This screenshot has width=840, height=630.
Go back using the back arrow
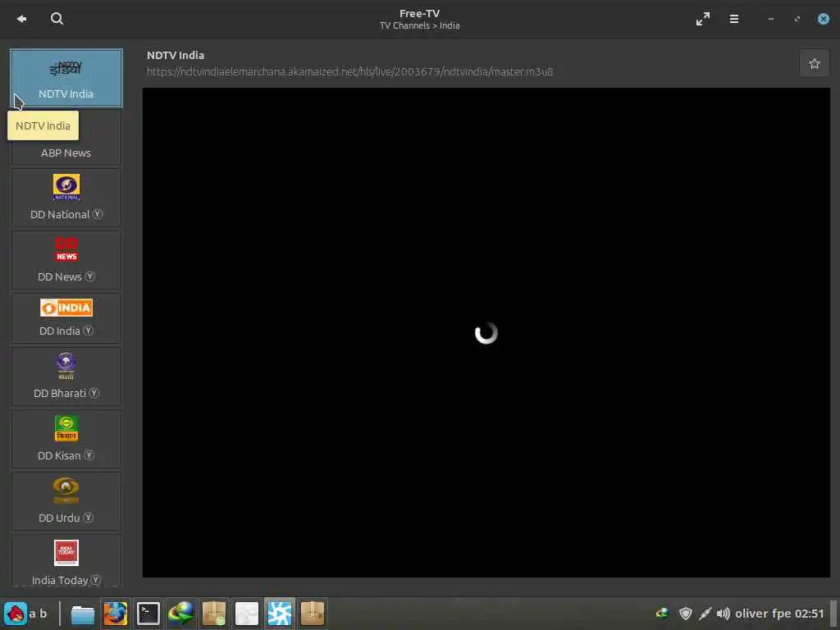pyautogui.click(x=21, y=19)
